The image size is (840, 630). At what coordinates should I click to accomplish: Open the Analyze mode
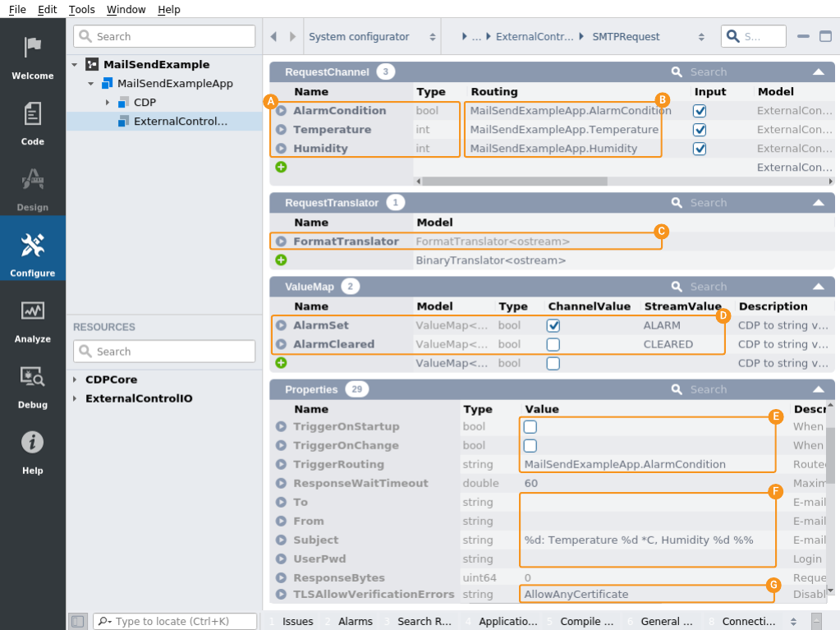pyautogui.click(x=32, y=320)
